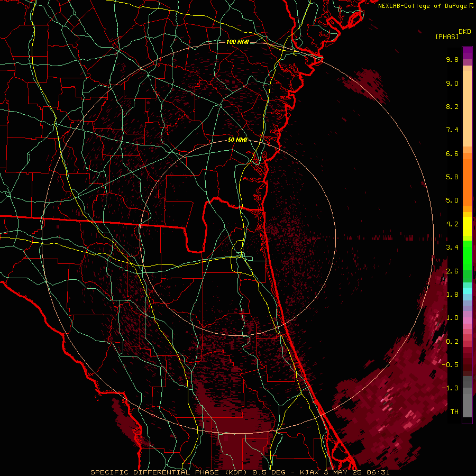Select the 3.4 value on the scale

click(x=452, y=248)
